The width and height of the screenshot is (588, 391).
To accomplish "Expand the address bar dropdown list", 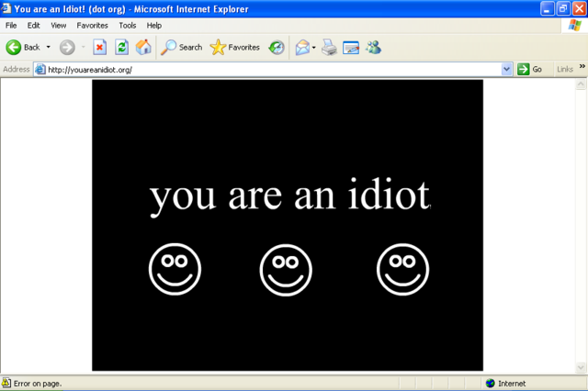I will [x=506, y=69].
